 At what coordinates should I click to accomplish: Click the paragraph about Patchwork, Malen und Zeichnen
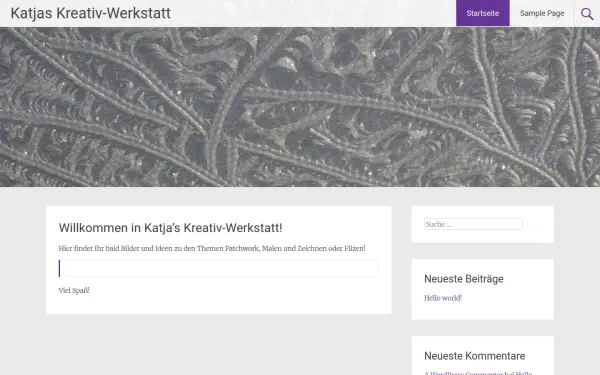coord(212,248)
